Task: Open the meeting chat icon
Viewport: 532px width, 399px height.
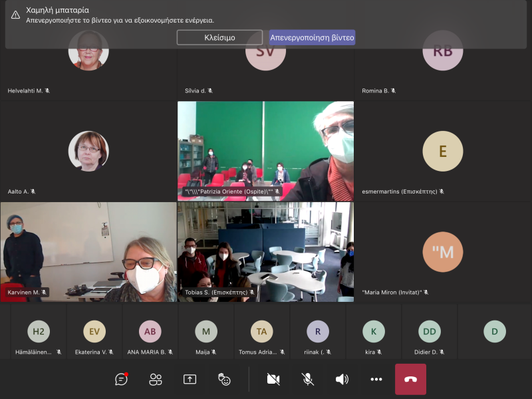Action: coord(121,379)
